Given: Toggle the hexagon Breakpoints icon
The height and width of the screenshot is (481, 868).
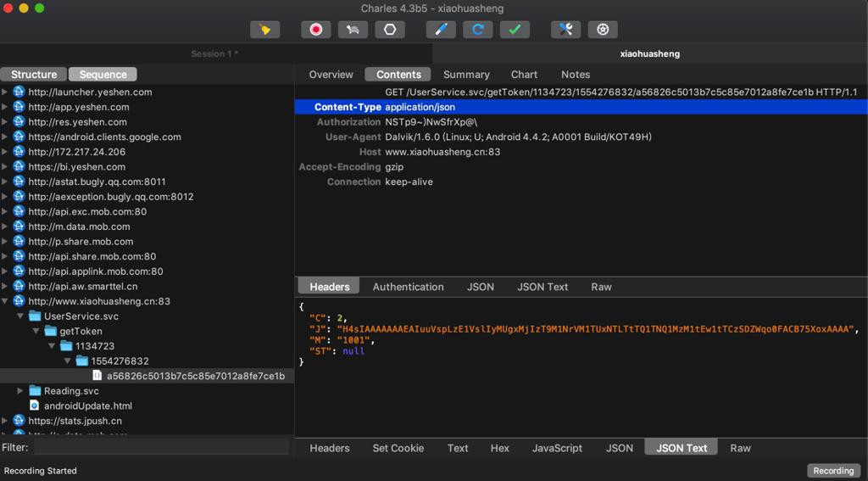Looking at the screenshot, I should pyautogui.click(x=390, y=30).
